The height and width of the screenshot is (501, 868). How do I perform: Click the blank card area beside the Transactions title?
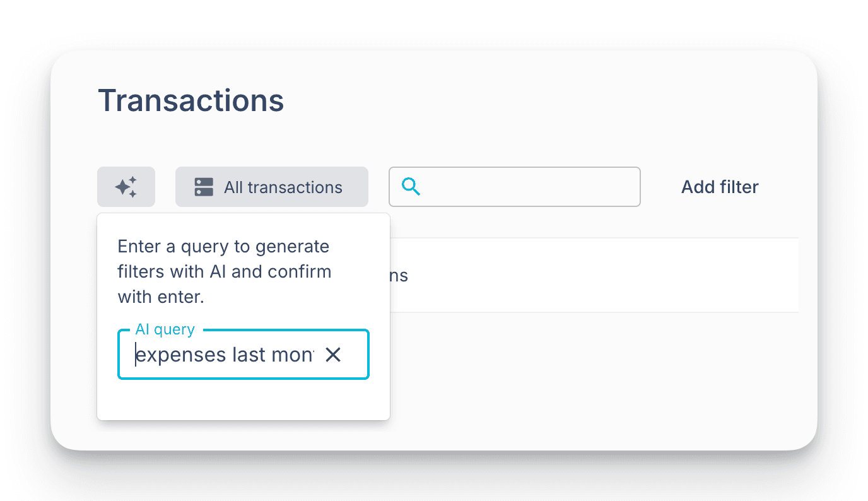[536, 101]
